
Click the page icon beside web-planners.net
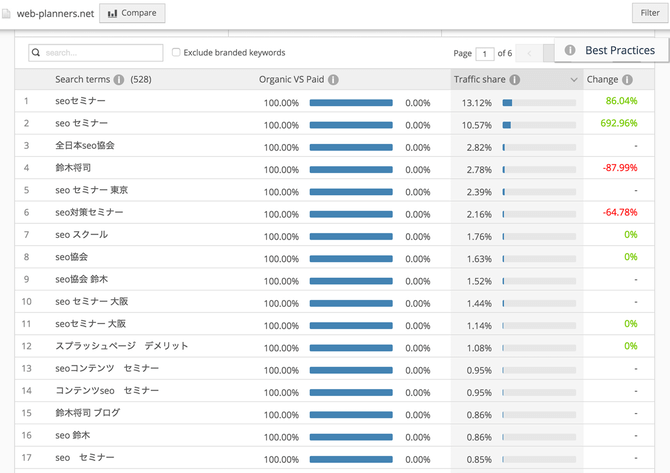point(7,13)
